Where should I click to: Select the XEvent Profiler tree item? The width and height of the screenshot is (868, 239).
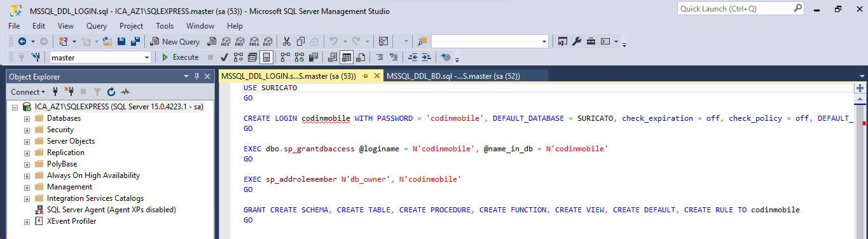pos(71,221)
